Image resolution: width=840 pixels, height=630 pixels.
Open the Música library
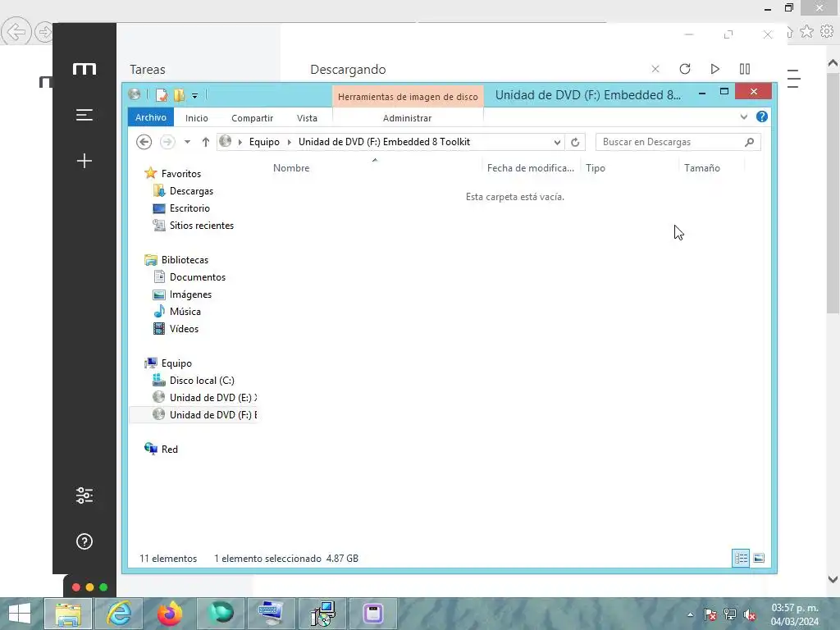185,311
